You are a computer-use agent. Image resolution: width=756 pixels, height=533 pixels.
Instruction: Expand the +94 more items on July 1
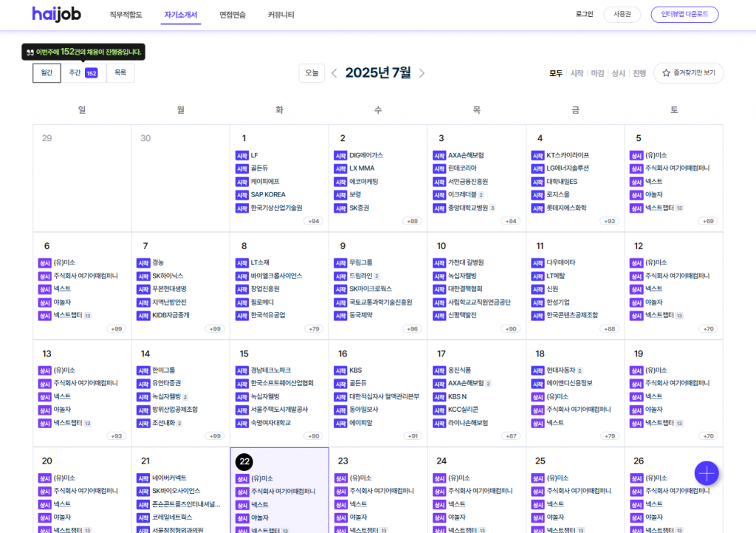[314, 221]
